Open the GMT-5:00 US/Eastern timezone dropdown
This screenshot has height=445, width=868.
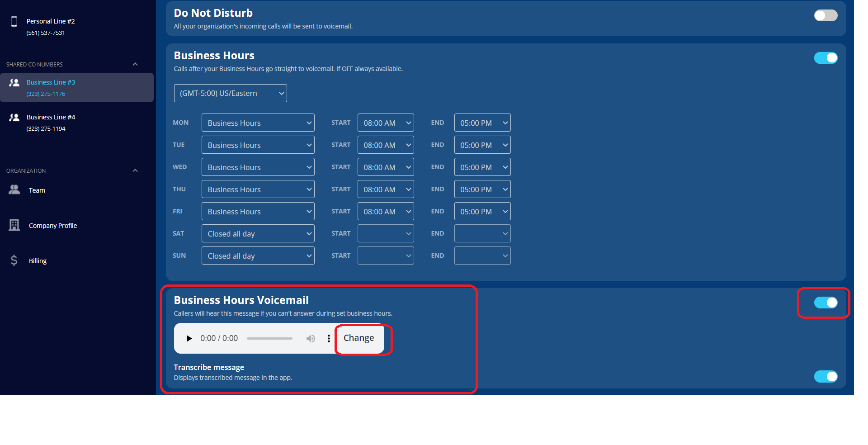pyautogui.click(x=230, y=93)
